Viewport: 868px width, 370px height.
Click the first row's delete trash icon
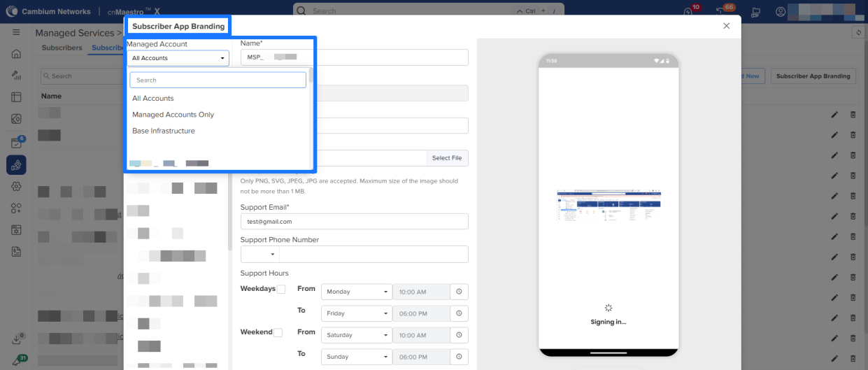[852, 115]
